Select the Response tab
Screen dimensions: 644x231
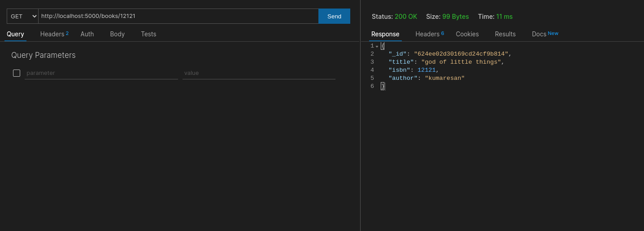(385, 34)
